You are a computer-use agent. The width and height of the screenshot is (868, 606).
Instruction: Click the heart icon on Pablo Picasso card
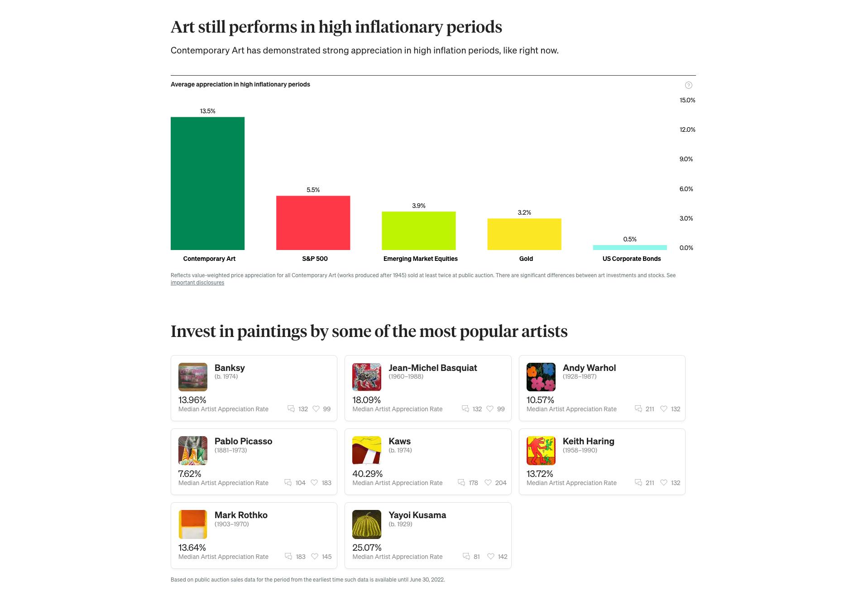click(x=314, y=482)
